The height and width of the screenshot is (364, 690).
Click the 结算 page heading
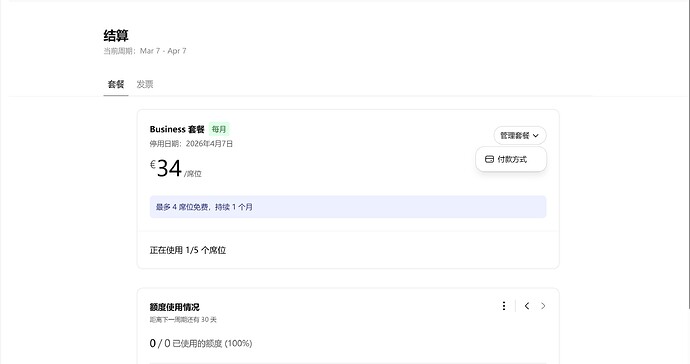pyautogui.click(x=116, y=35)
